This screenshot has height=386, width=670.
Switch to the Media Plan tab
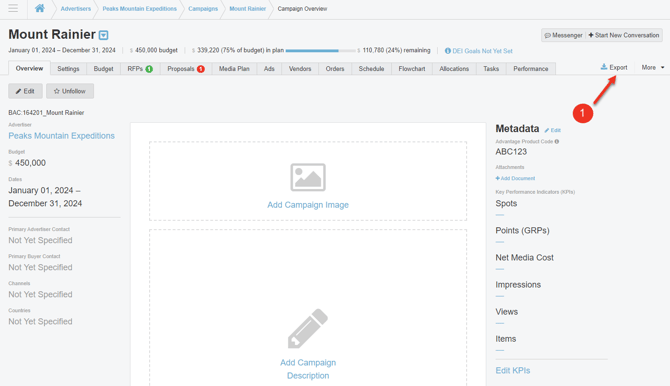pyautogui.click(x=234, y=69)
